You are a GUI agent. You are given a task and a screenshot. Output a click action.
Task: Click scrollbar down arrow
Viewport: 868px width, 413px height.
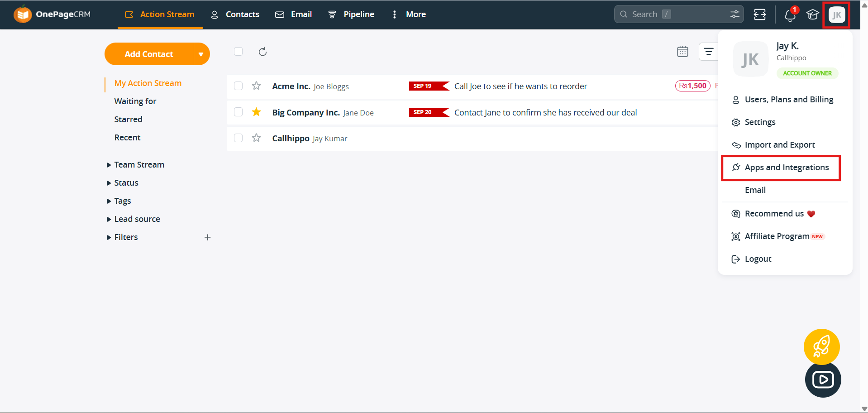point(864,408)
